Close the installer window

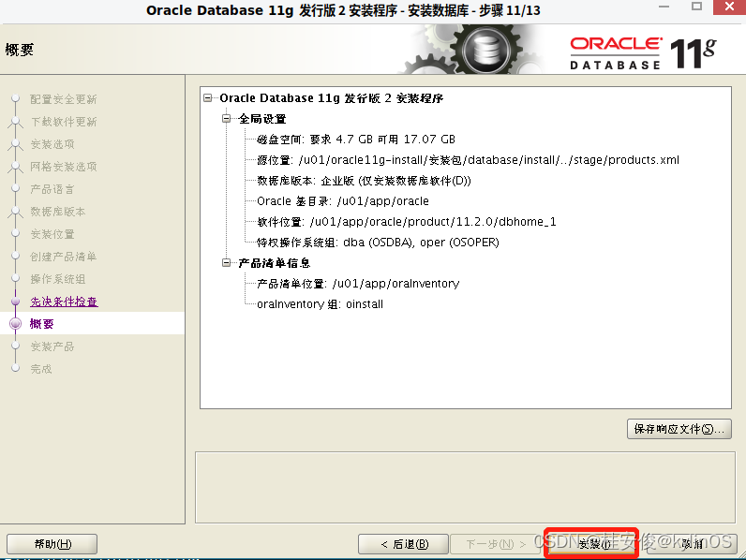[x=729, y=7]
